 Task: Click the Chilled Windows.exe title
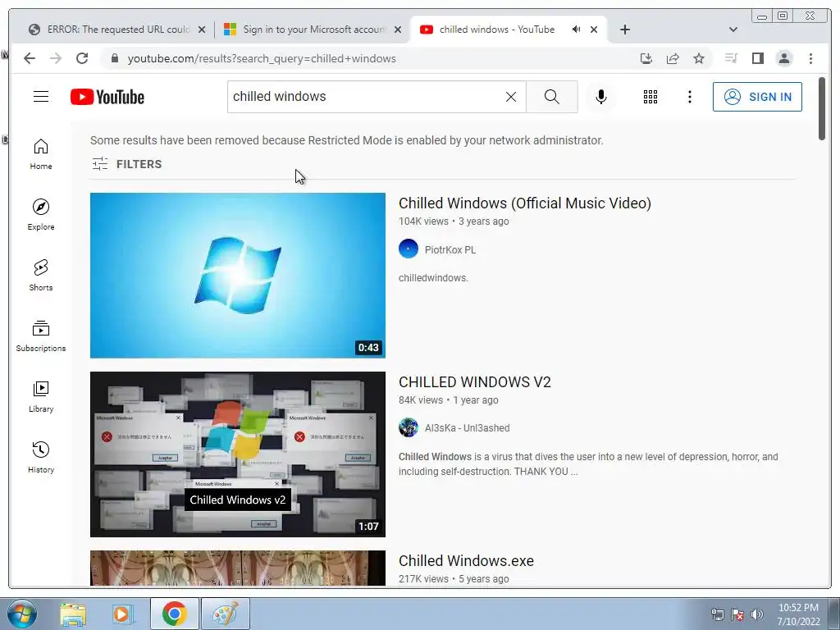[x=466, y=561]
